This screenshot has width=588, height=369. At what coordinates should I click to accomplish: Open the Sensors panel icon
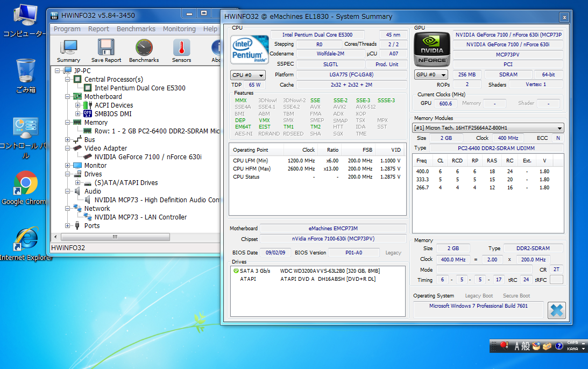point(181,51)
